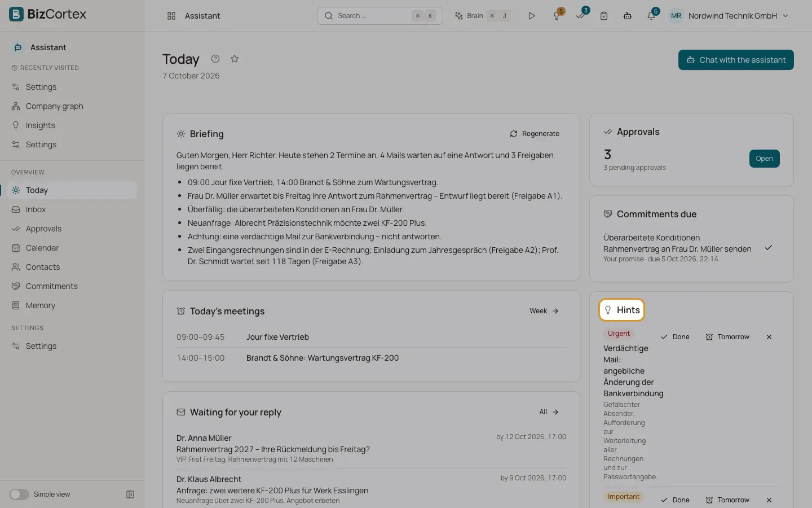The width and height of the screenshot is (812, 508).
Task: Toggle the Simple view switch
Action: (19, 494)
